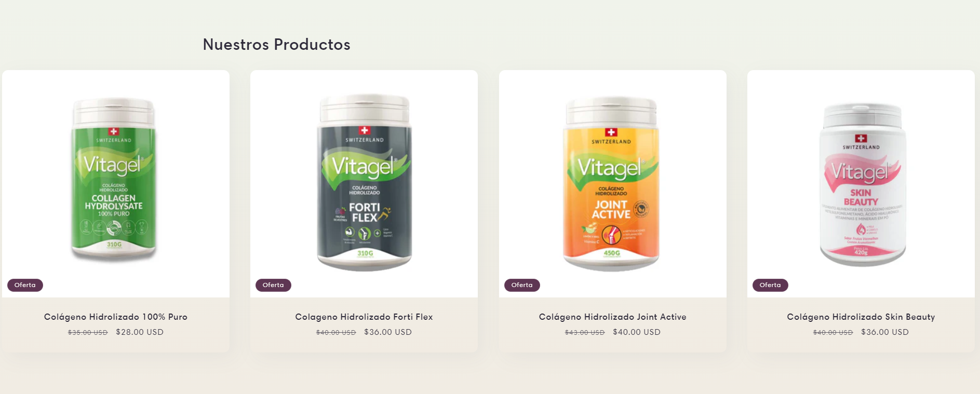Click Oferta badge on 100% Puro card
This screenshot has width=980, height=394.
[25, 285]
